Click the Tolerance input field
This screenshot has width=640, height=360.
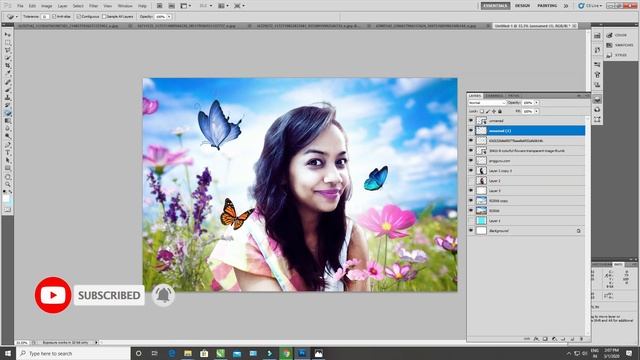pyautogui.click(x=45, y=17)
